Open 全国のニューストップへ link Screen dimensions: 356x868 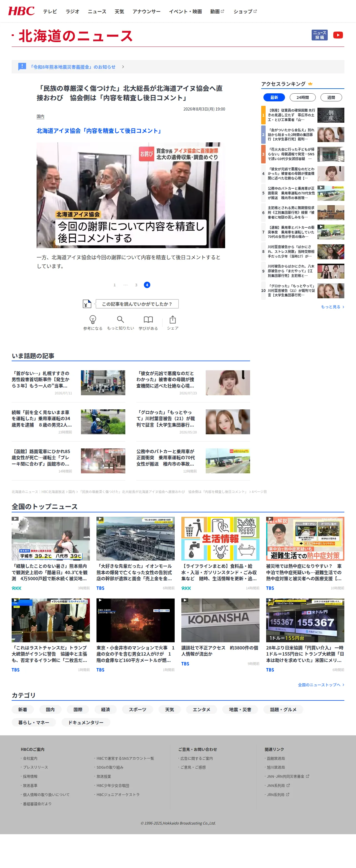click(321, 685)
